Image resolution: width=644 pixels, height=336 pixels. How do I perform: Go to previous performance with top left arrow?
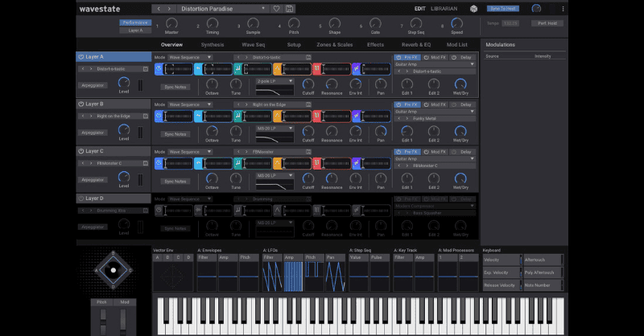[x=159, y=9]
